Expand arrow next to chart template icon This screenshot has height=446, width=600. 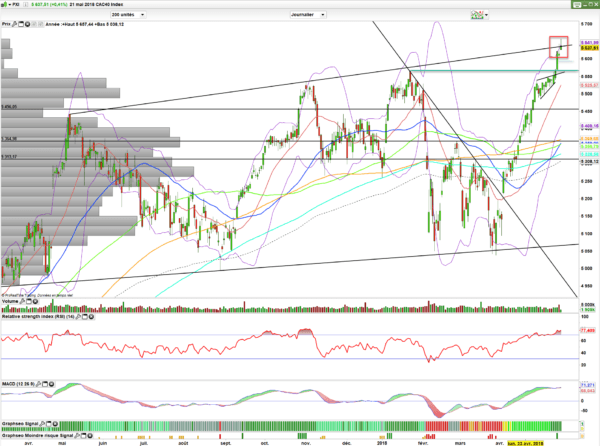coord(486,15)
